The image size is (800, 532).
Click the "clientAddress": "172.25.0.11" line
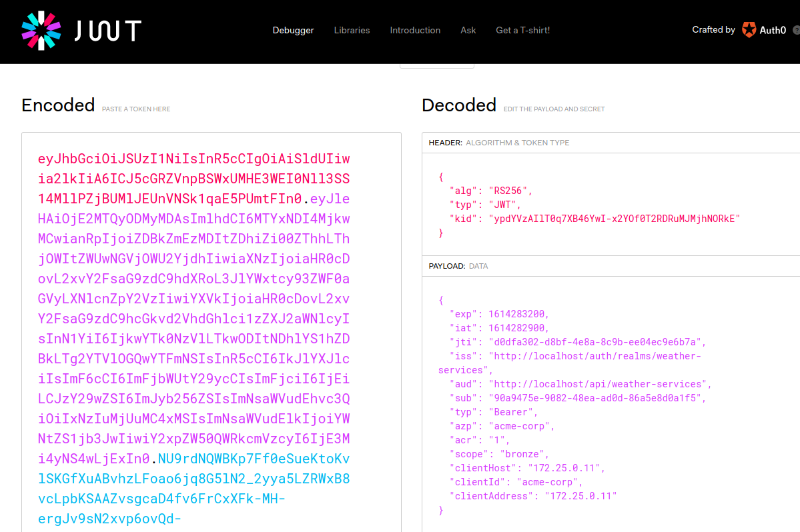(x=532, y=496)
